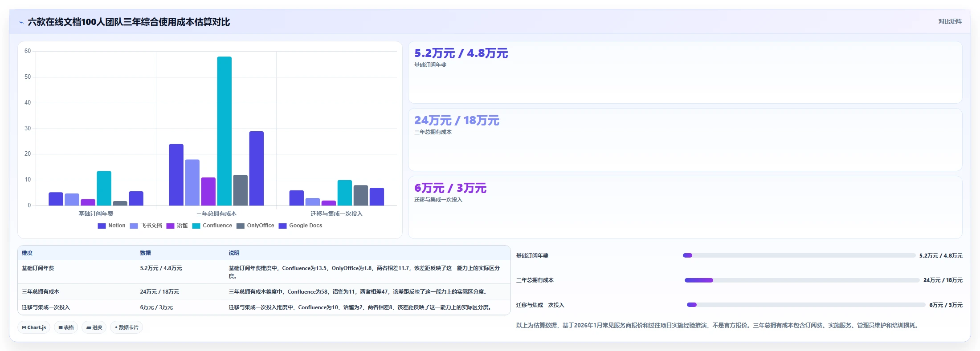
Task: Toggle the OnlyOffice legend item
Action: [255, 226]
